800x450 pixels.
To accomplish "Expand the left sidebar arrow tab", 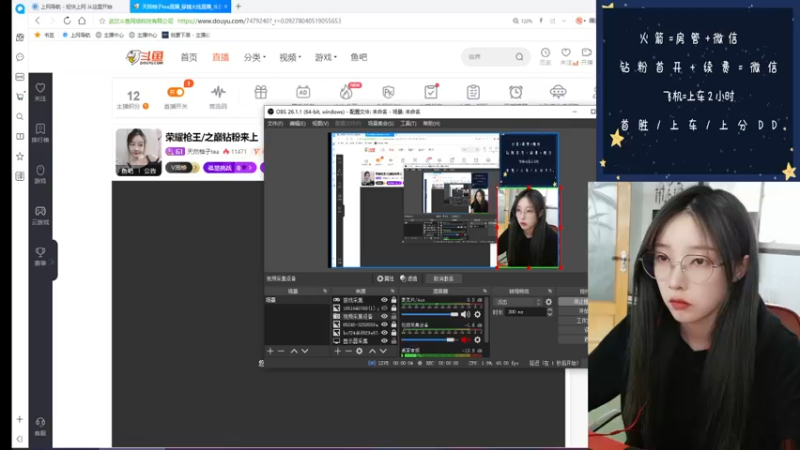I will point(53,261).
